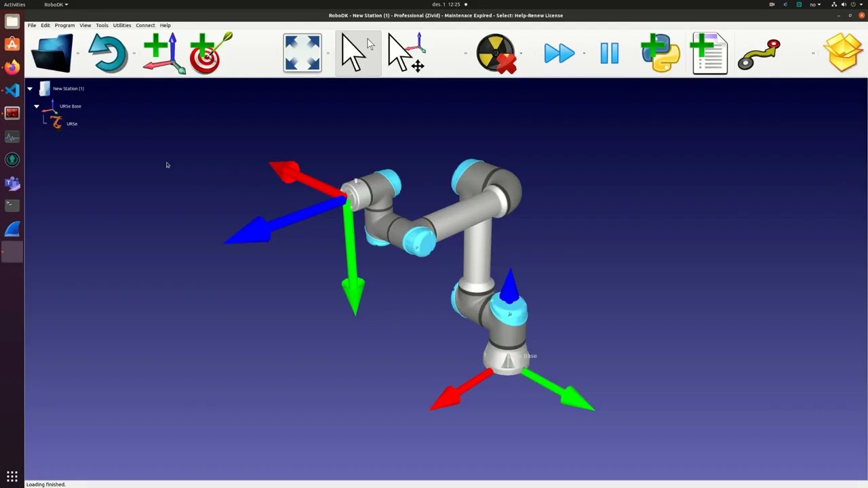This screenshot has width=868, height=488.
Task: Open the File menu
Action: pyautogui.click(x=32, y=25)
